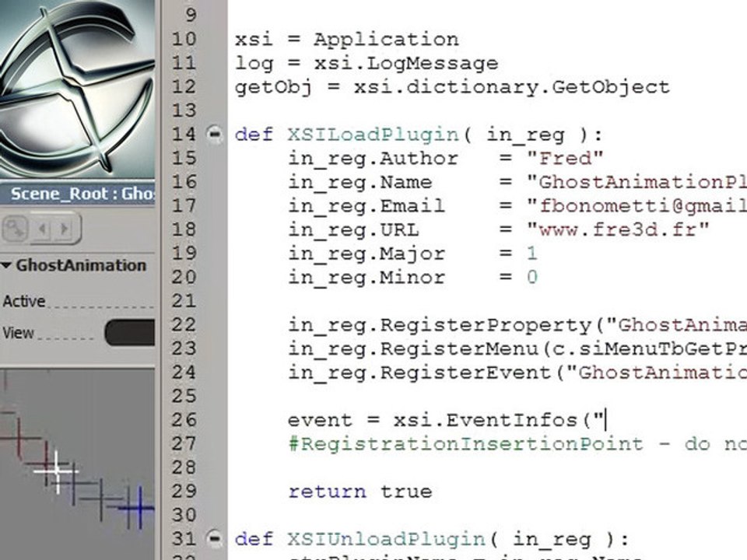Open the View dark value field
747x560 pixels.
[x=130, y=332]
